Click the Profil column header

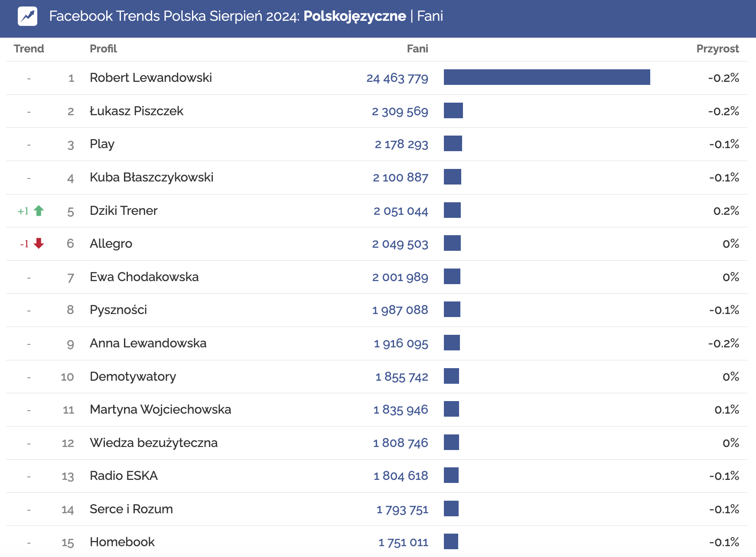point(103,49)
